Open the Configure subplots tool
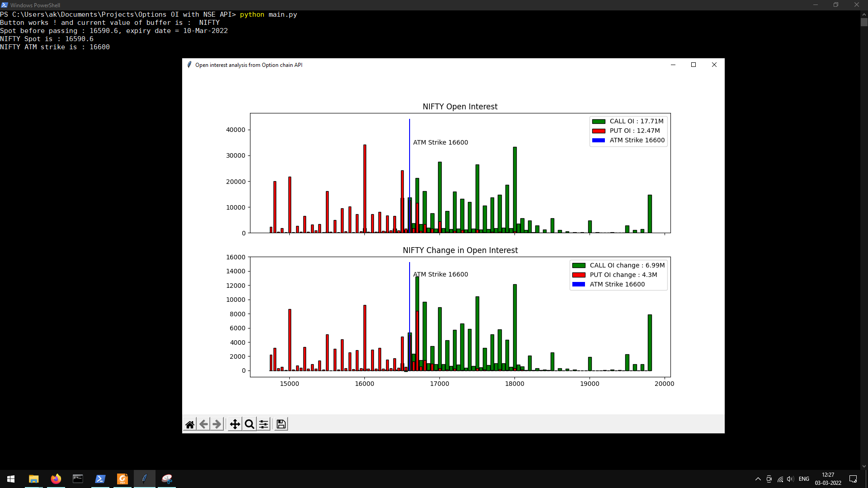 (264, 424)
